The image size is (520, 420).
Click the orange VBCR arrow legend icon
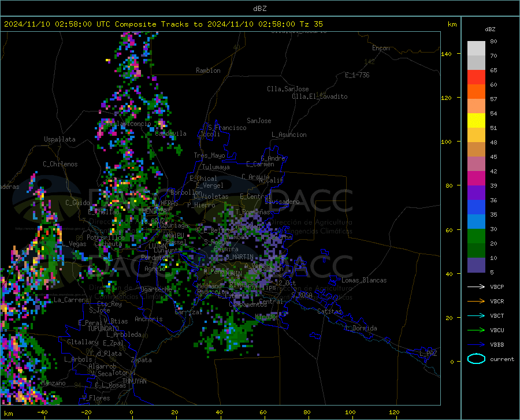(476, 302)
